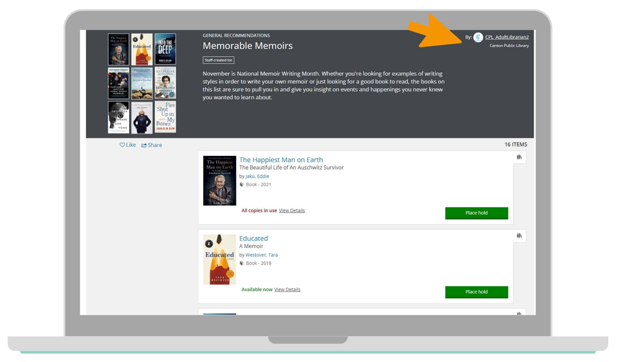This screenshot has height=362, width=644.
Task: Place hold on Educated
Action: click(476, 292)
